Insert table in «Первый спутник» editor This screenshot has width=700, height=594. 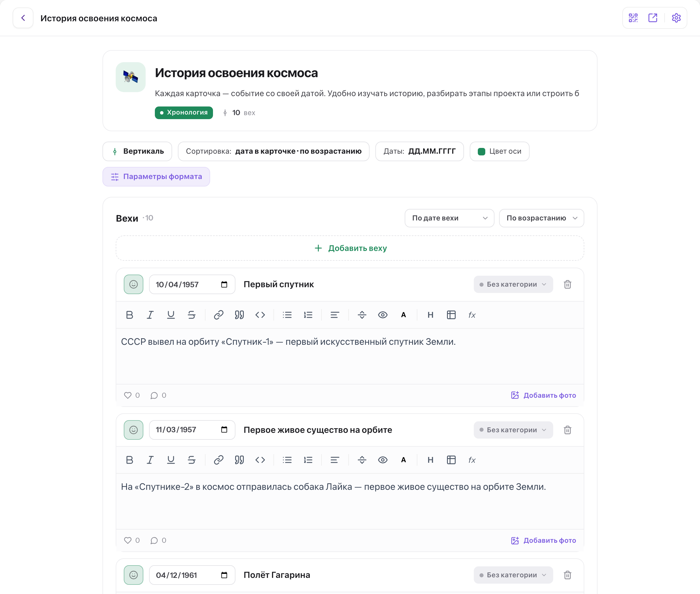click(451, 315)
